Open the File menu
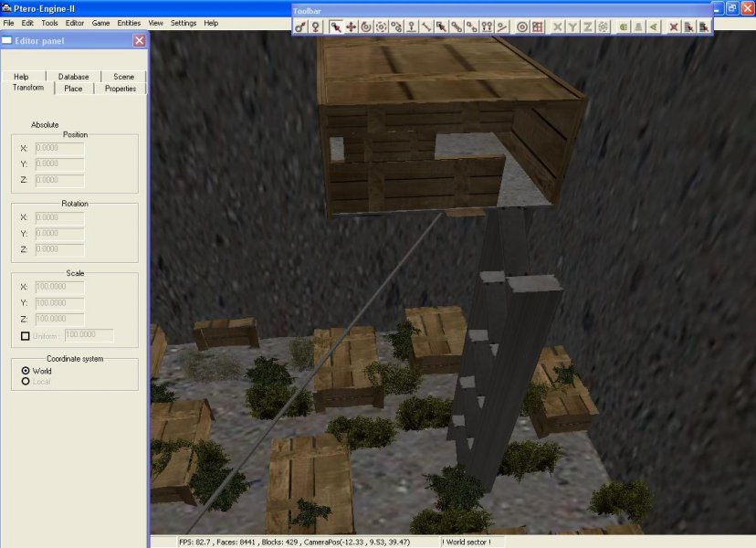The image size is (756, 548). tap(9, 23)
